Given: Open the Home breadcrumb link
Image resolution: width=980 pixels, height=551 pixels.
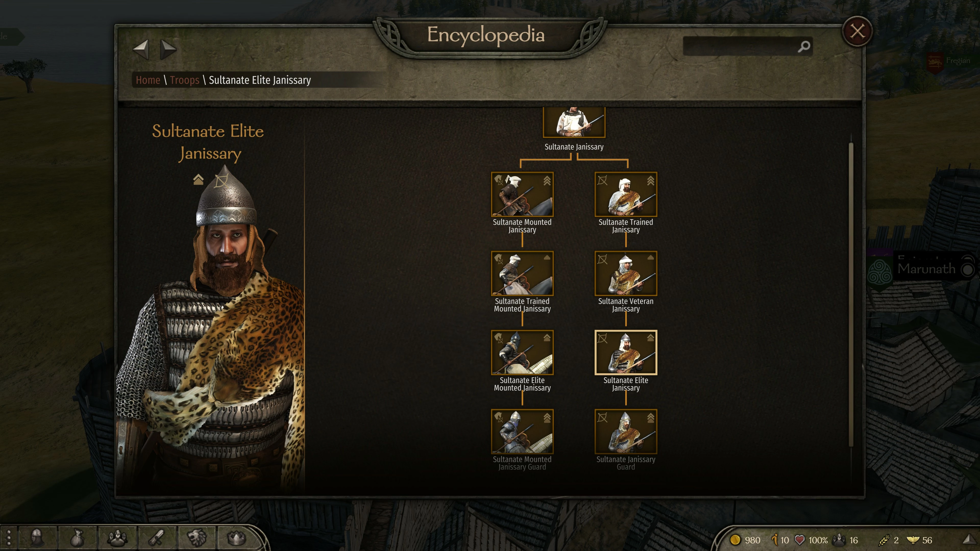Looking at the screenshot, I should tap(148, 80).
